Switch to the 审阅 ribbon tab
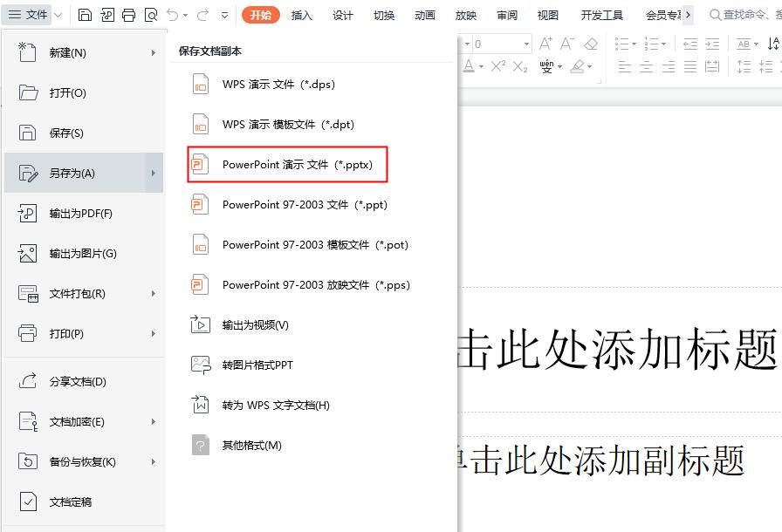Viewport: 782px width, 532px height. click(x=507, y=15)
